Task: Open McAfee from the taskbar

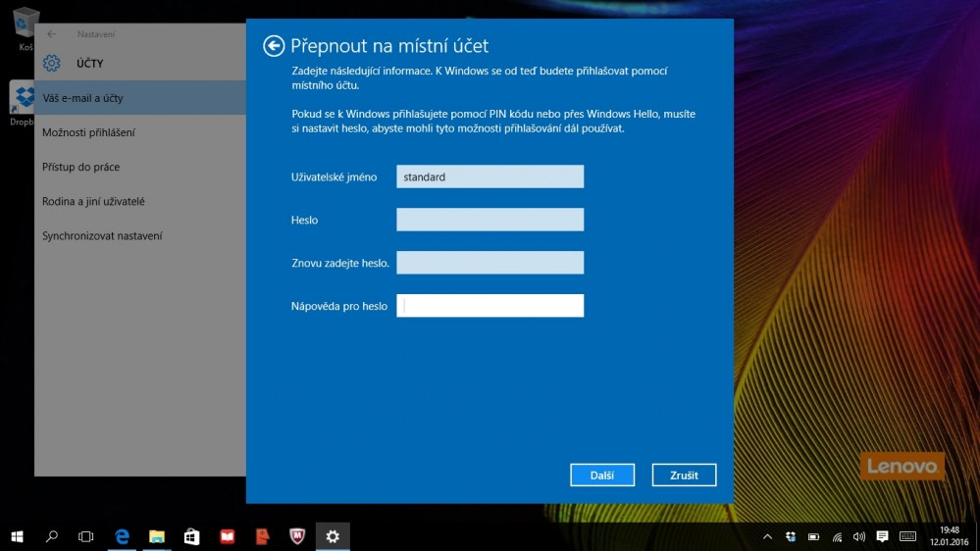Action: point(297,536)
